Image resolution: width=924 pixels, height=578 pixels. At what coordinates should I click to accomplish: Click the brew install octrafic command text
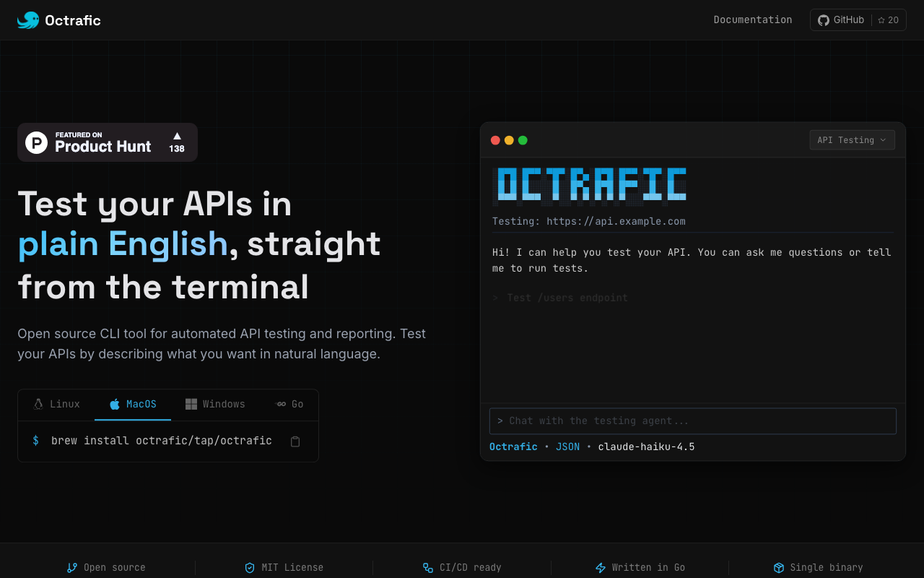click(x=162, y=441)
